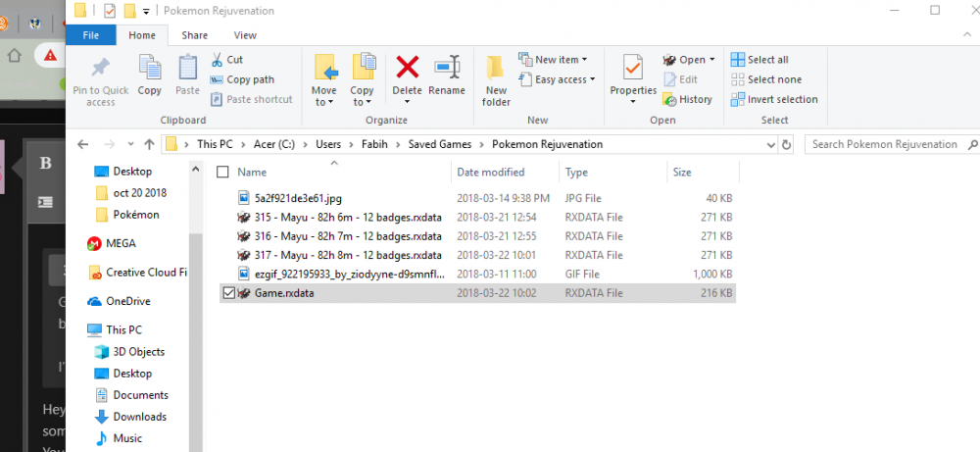Delete the selected file with red X

pyautogui.click(x=407, y=67)
